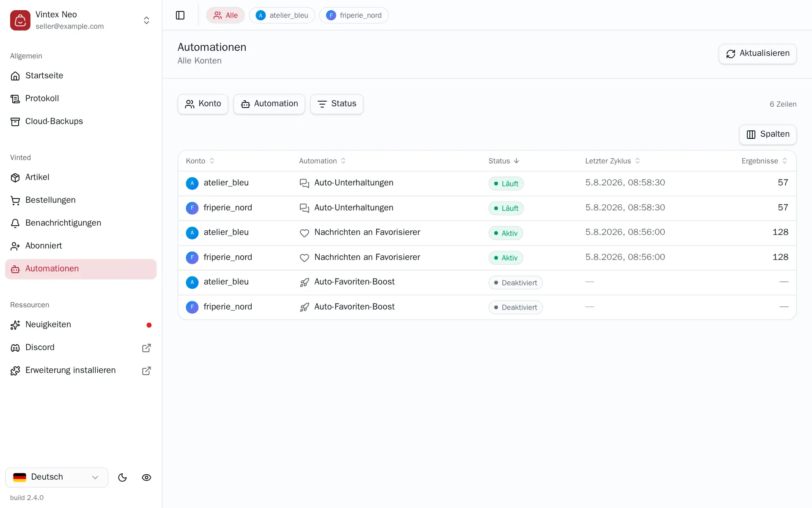Click the atelier_bleu avatar in the Nachrichten an Favorisierer row

pyautogui.click(x=192, y=233)
